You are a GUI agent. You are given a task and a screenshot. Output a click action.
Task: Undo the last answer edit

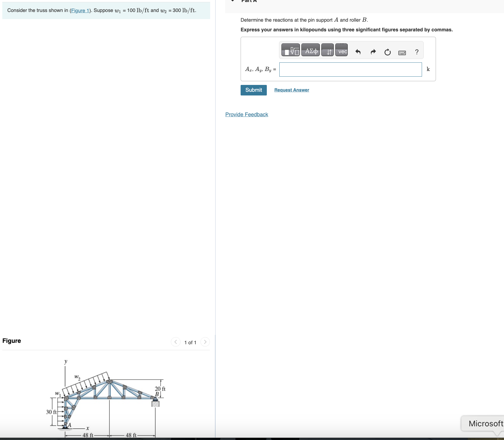point(358,52)
